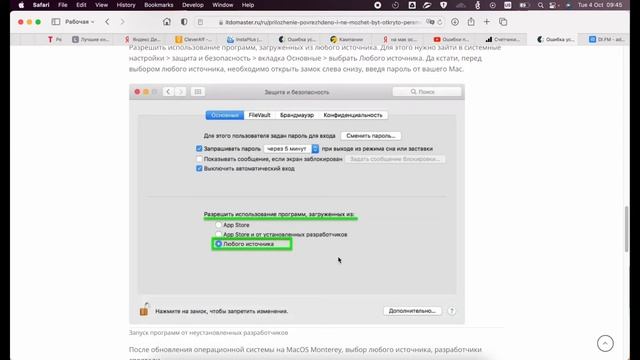
Task: Click the 'Сменить пароль...' button
Action: pyautogui.click(x=371, y=136)
